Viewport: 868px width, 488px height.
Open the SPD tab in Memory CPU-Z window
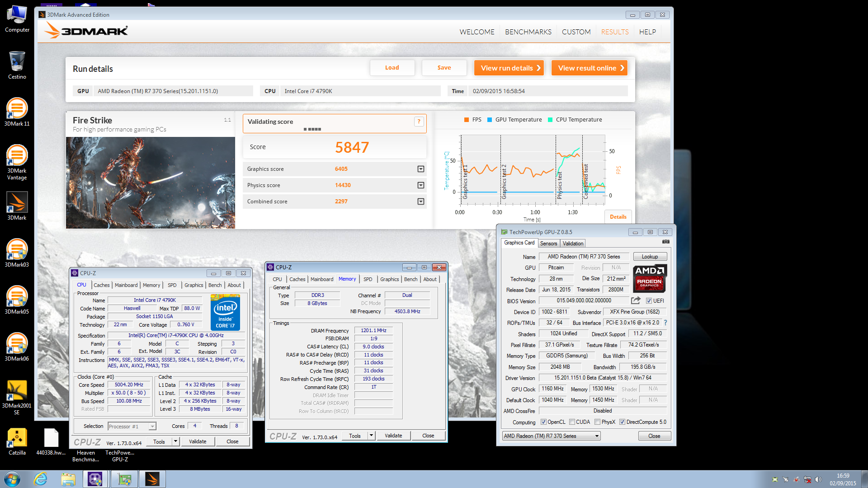368,279
